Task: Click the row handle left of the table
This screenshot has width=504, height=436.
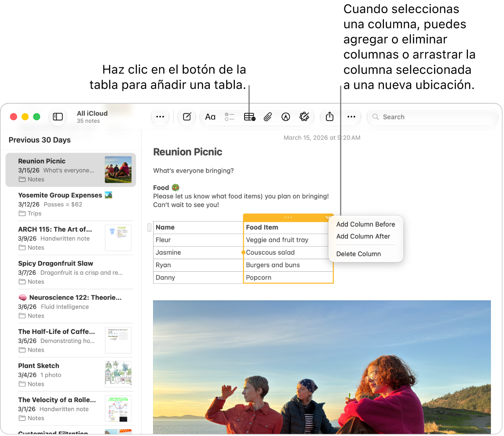Action: tap(149, 228)
